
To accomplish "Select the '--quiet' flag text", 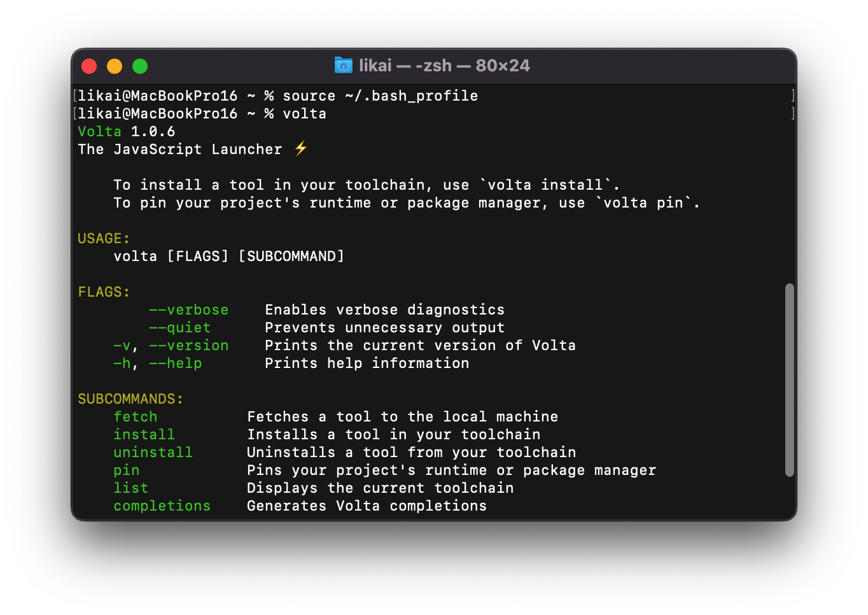I will [x=179, y=327].
